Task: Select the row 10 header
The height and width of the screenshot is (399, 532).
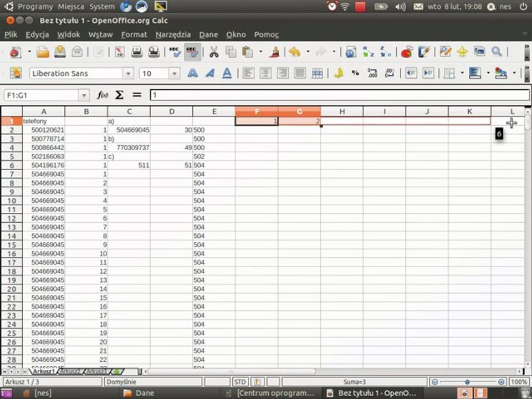Action: 12,201
